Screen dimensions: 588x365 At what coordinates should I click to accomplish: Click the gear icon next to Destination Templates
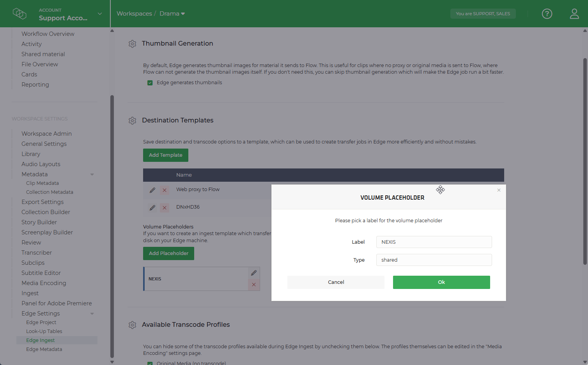point(133,120)
